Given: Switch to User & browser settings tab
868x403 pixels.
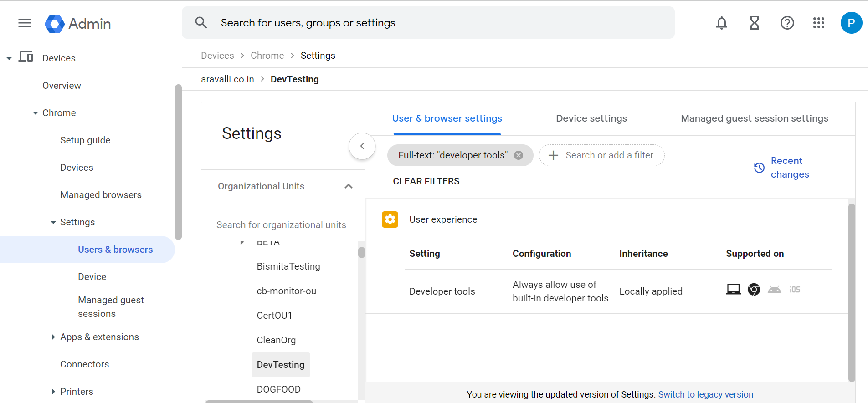Looking at the screenshot, I should 447,118.
